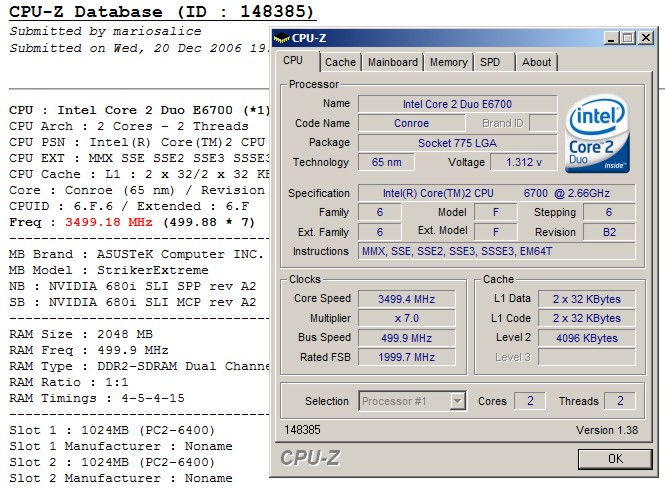Image resolution: width=665 pixels, height=489 pixels.
Task: Minimize the CPU-Z window
Action: point(611,38)
